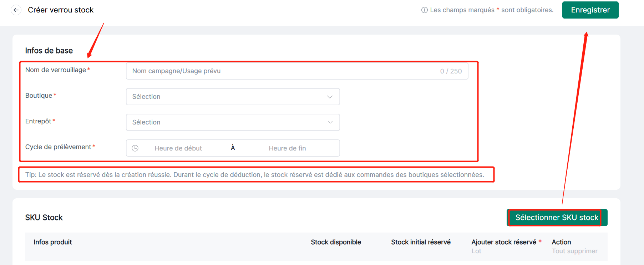Image resolution: width=644 pixels, height=265 pixels.
Task: Click the Infos produit column header
Action: click(53, 242)
